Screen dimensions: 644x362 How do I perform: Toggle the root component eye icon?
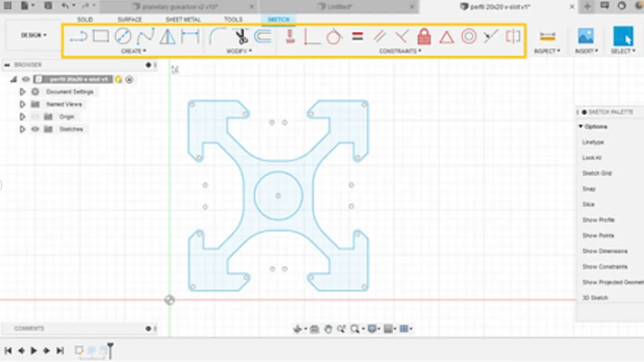[26, 79]
